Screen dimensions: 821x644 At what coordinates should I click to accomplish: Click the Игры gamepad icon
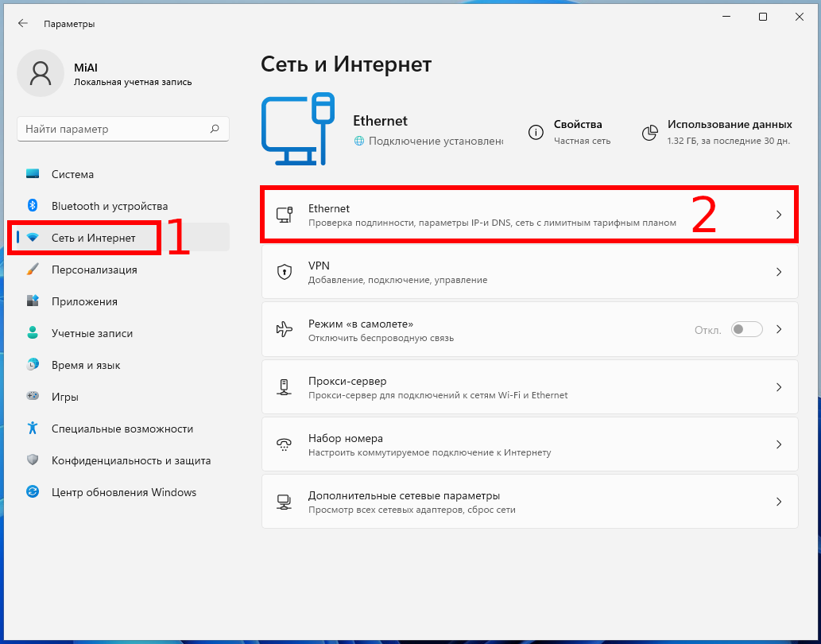[33, 397]
